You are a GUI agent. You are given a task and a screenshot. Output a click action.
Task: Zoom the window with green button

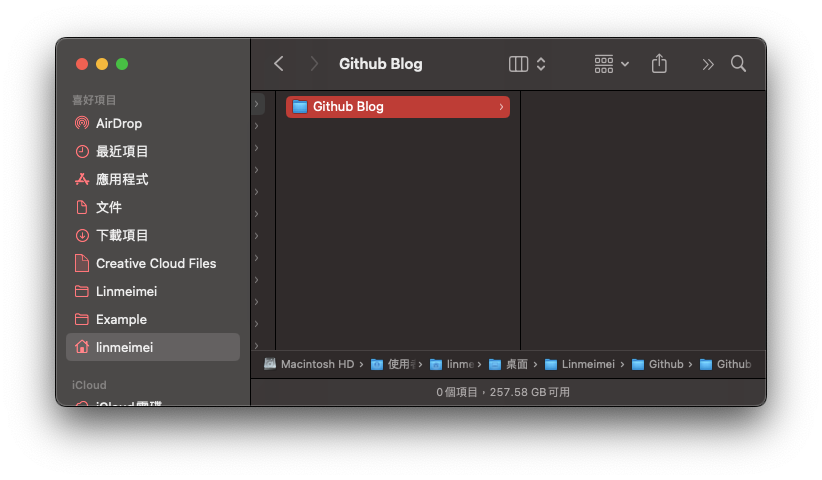122,64
